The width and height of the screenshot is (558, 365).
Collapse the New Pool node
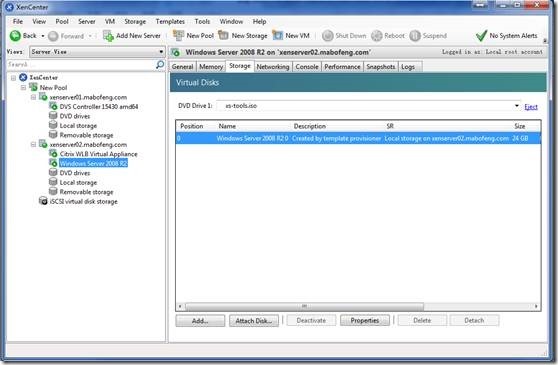(23, 88)
